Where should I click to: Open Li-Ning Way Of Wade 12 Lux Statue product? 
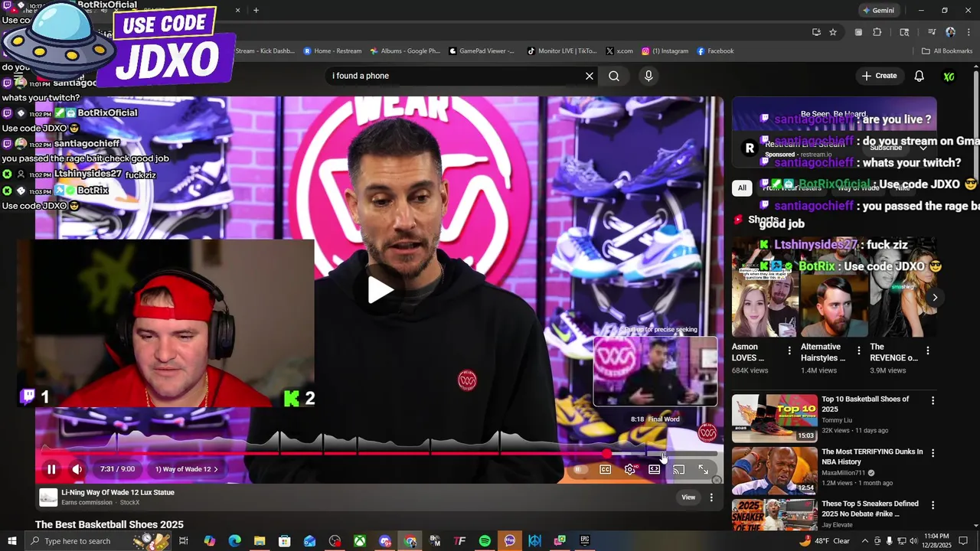point(118,492)
